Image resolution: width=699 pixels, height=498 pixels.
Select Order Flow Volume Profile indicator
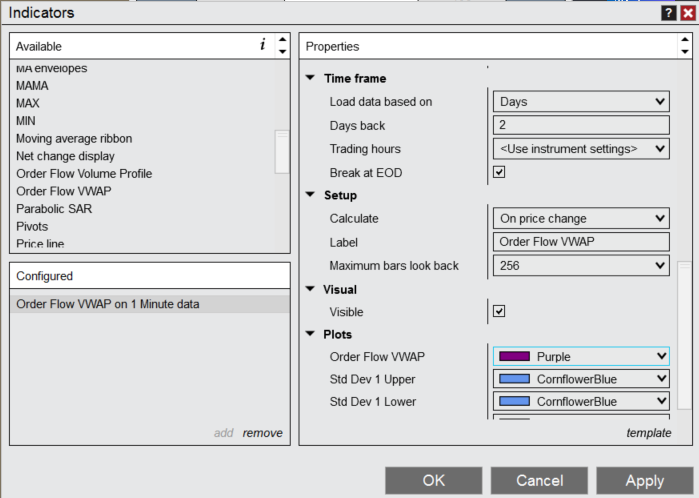(x=84, y=173)
